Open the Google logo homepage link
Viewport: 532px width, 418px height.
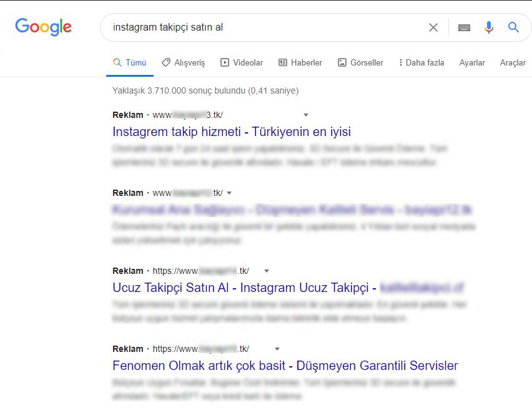tap(44, 27)
